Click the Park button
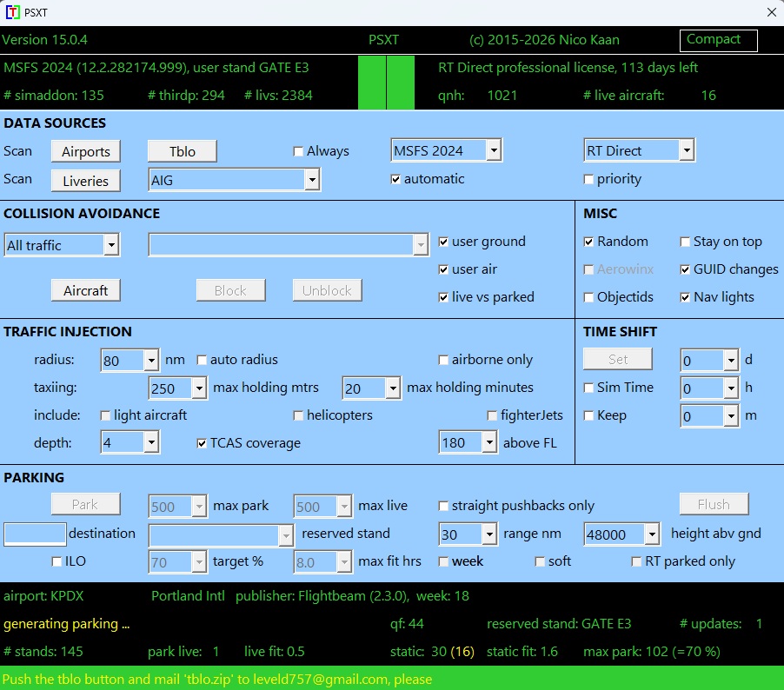Image resolution: width=784 pixels, height=690 pixels. click(x=85, y=504)
